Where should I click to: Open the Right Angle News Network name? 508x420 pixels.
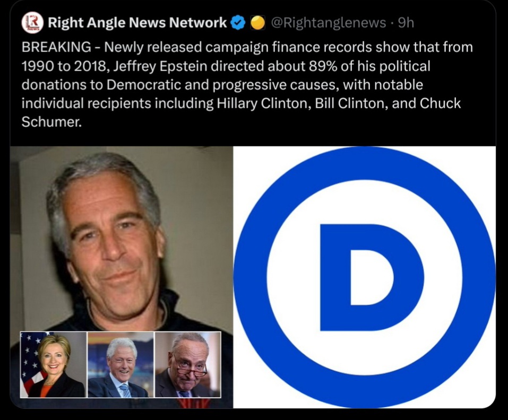[137, 23]
